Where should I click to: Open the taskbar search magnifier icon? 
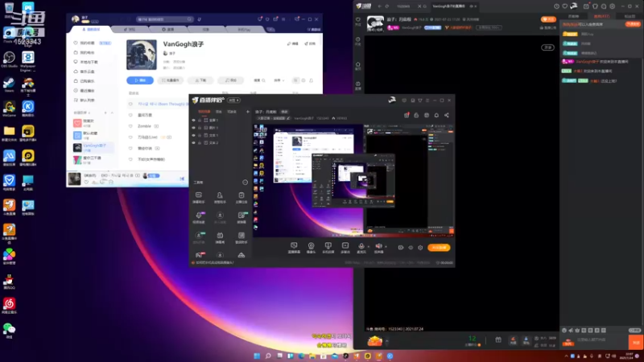[268, 356]
